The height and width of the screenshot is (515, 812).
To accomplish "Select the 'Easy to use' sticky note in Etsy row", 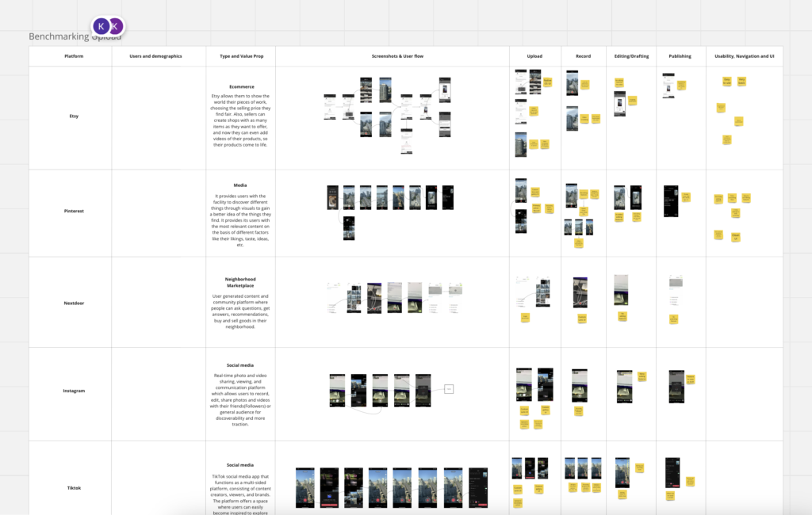I will (726, 81).
